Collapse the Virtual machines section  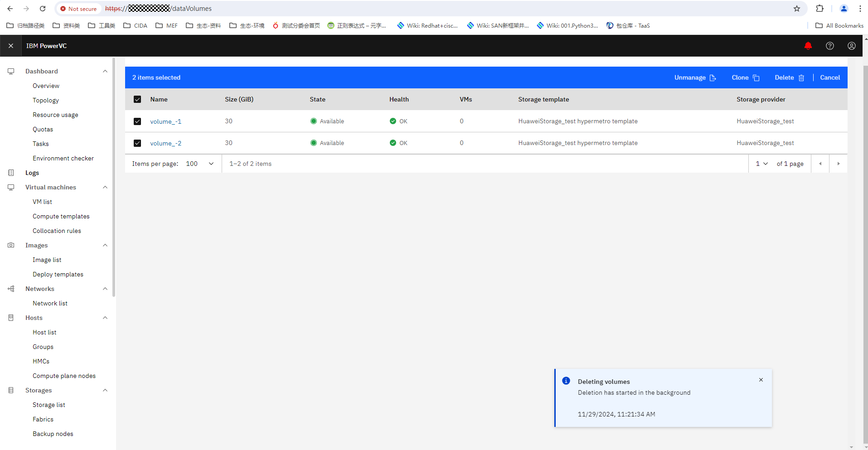click(105, 187)
